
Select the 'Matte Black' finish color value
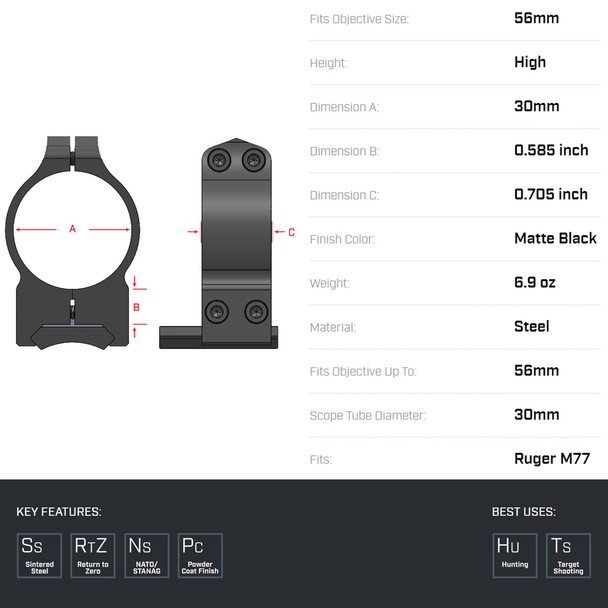click(555, 238)
